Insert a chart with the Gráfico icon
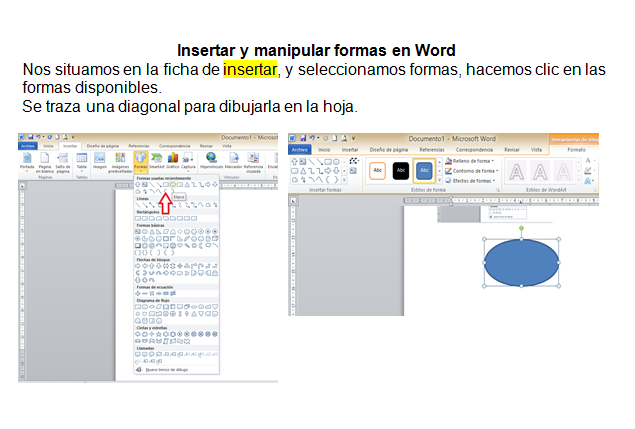Image resolution: width=635 pixels, height=429 pixels. 172,158
